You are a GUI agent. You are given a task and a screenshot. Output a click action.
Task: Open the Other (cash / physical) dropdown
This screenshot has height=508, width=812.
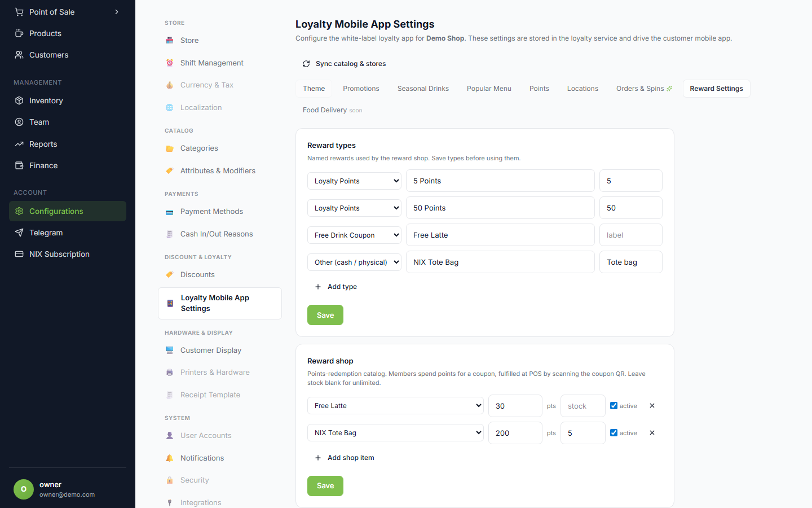[x=354, y=262]
